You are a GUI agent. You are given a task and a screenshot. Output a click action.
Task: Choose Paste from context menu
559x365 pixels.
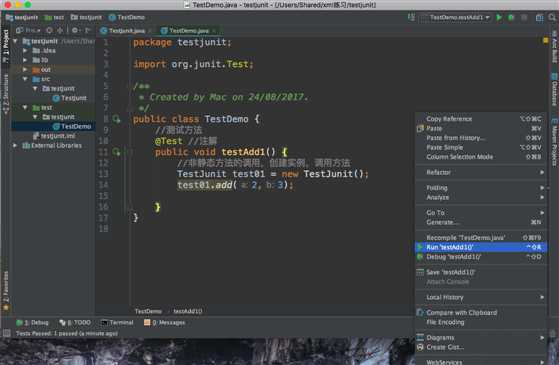point(481,128)
